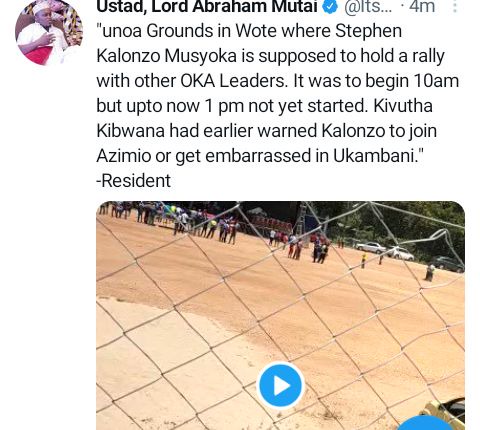Tap the parked white cars in video
Image resolution: width=480 pixels, height=430 pixels.
(386, 251)
